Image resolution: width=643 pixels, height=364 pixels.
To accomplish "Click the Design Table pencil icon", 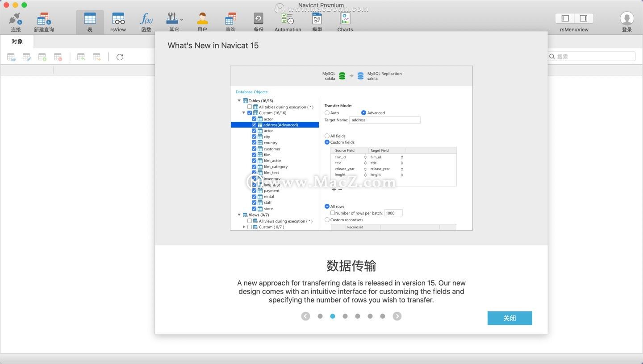I will (27, 57).
